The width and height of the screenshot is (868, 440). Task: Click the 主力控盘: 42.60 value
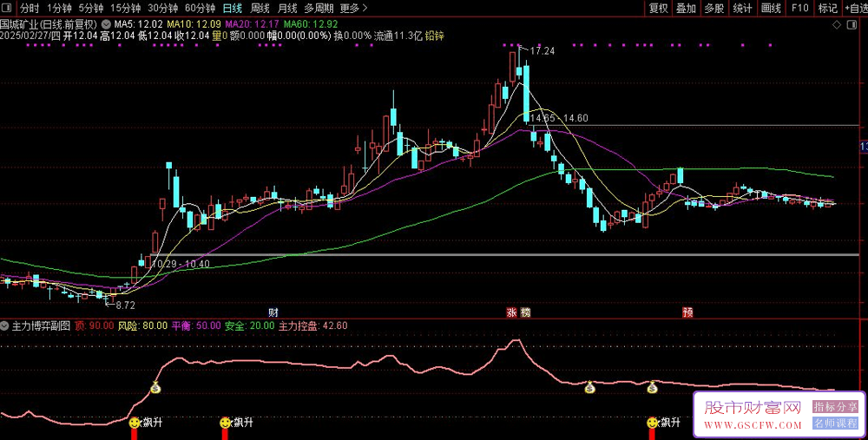click(x=312, y=325)
